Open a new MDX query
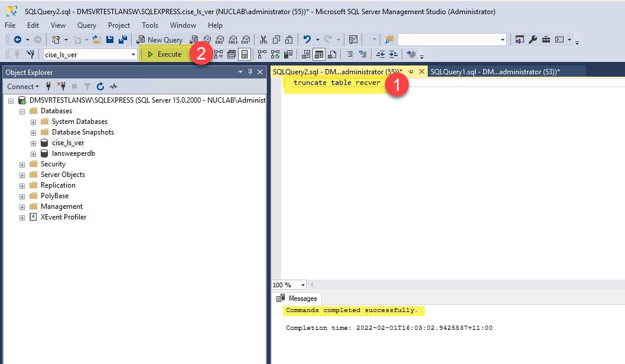625x364 pixels. click(x=207, y=40)
